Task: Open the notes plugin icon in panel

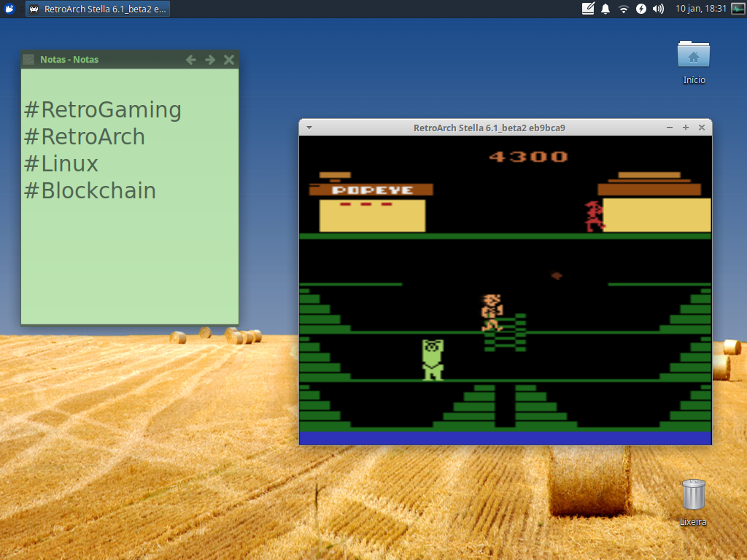Action: click(x=588, y=9)
